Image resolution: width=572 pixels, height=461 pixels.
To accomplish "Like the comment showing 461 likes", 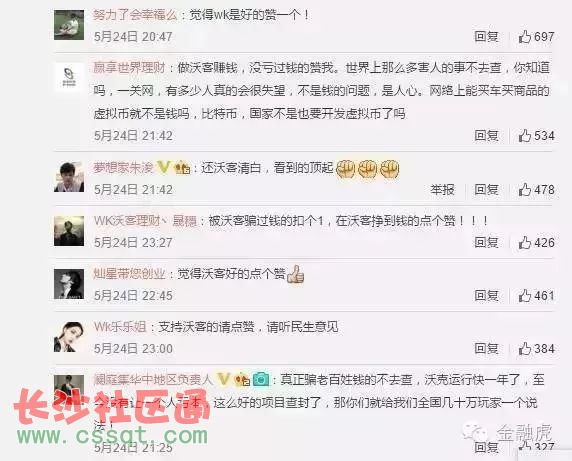I will click(x=525, y=296).
